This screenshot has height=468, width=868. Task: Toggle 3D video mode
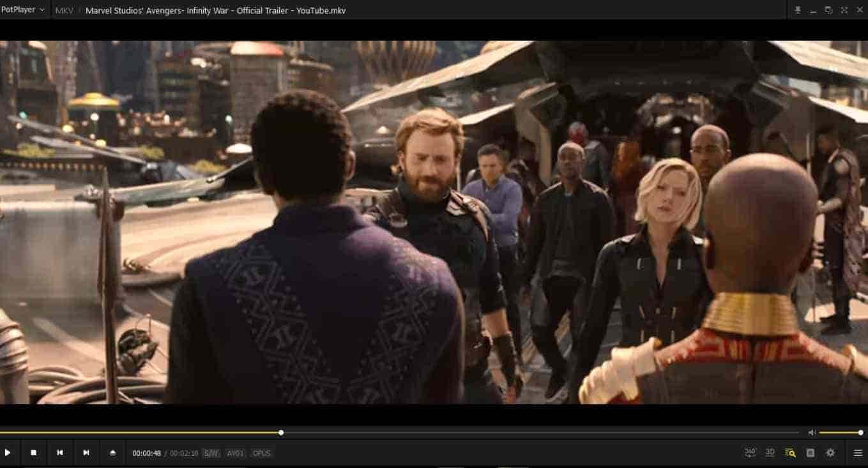click(x=770, y=452)
